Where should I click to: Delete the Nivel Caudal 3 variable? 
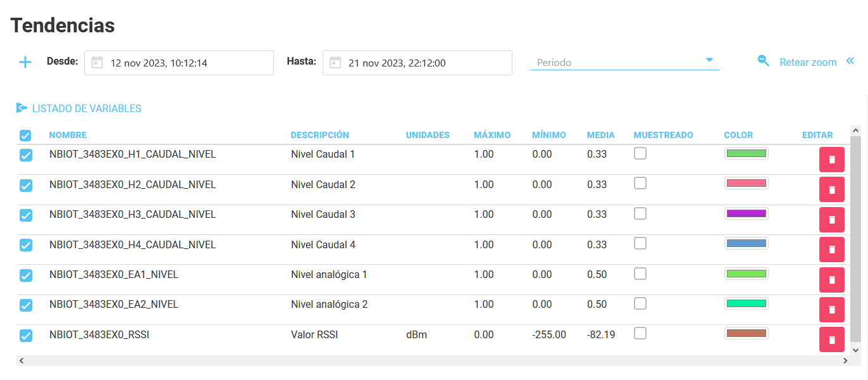[831, 220]
